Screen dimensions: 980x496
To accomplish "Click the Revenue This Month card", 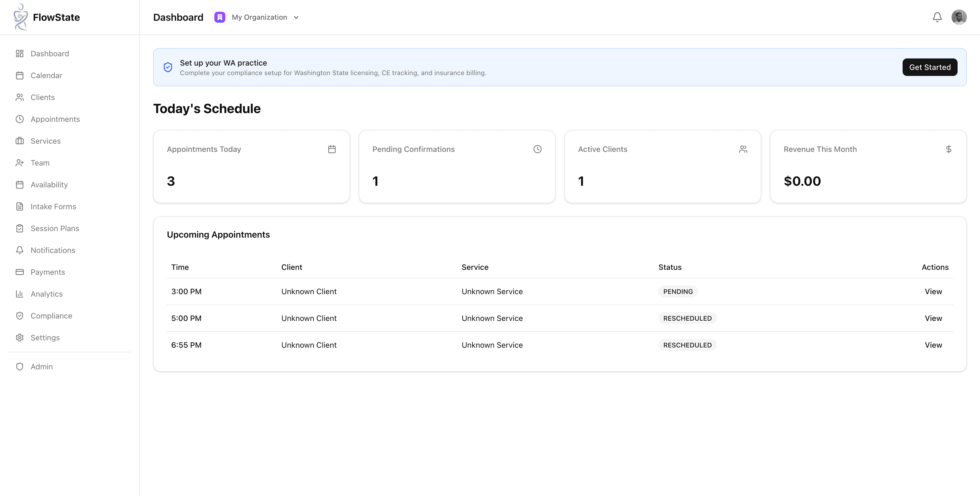I will pyautogui.click(x=868, y=167).
